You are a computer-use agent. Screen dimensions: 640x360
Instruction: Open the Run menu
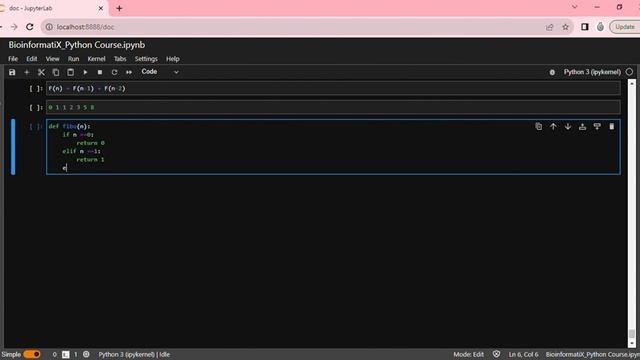click(x=73, y=59)
